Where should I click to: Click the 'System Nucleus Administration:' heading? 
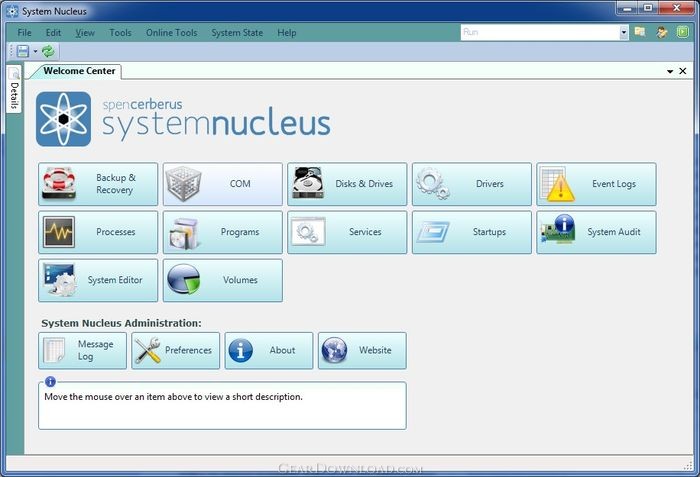tap(121, 323)
